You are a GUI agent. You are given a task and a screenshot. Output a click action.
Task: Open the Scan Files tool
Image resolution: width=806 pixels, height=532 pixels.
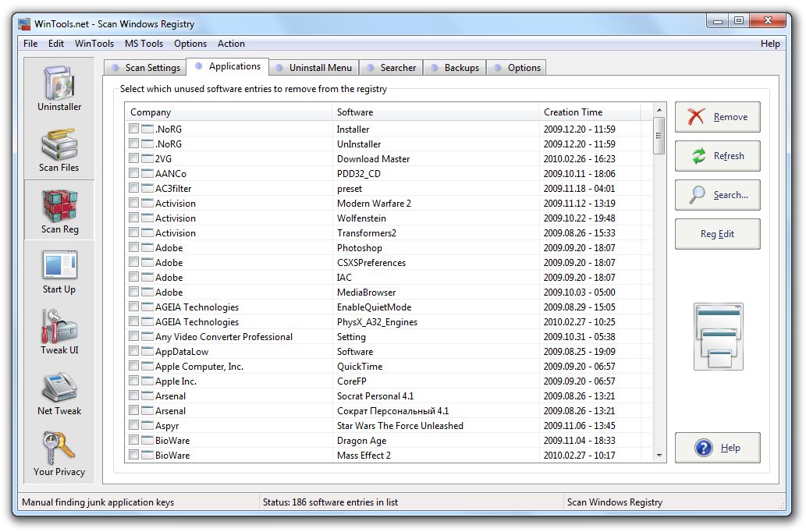(59, 150)
